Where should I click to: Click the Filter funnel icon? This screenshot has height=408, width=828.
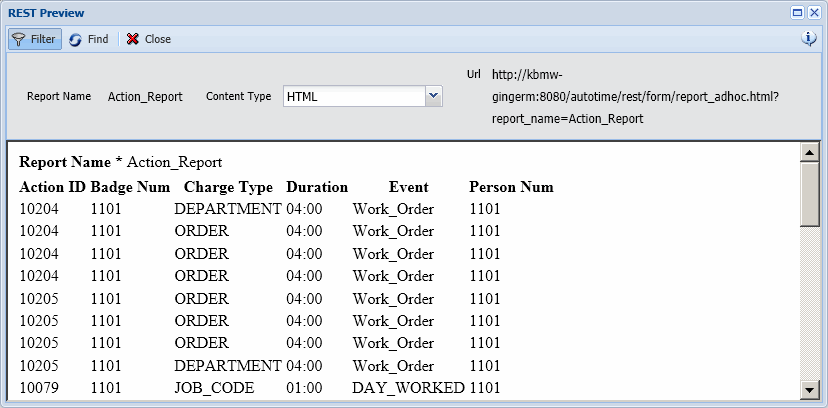pyautogui.click(x=18, y=39)
